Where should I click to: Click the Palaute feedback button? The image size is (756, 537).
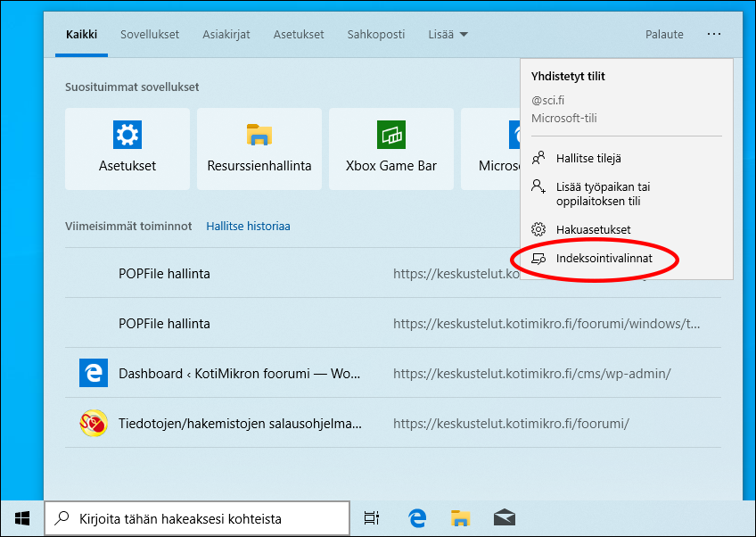[664, 34]
